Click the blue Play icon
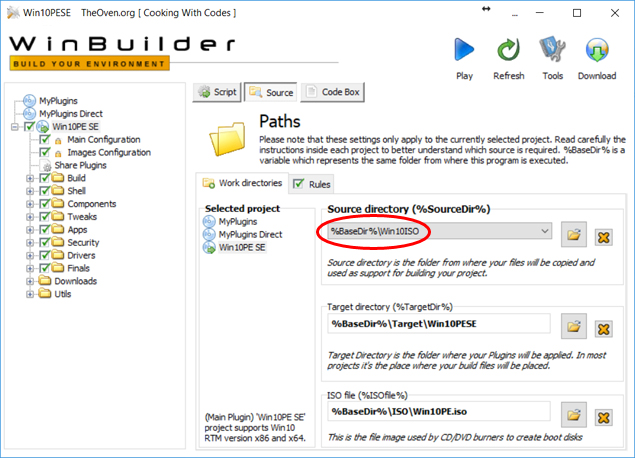 (464, 49)
